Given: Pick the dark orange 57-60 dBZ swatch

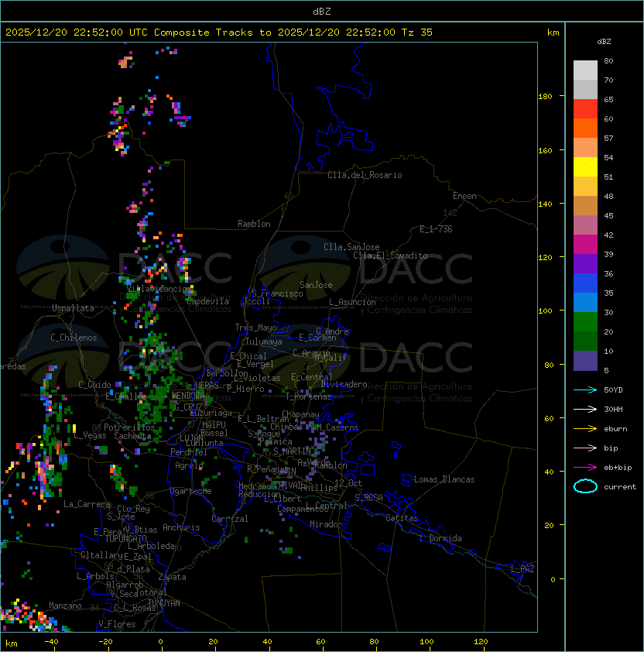Looking at the screenshot, I should click(585, 129).
